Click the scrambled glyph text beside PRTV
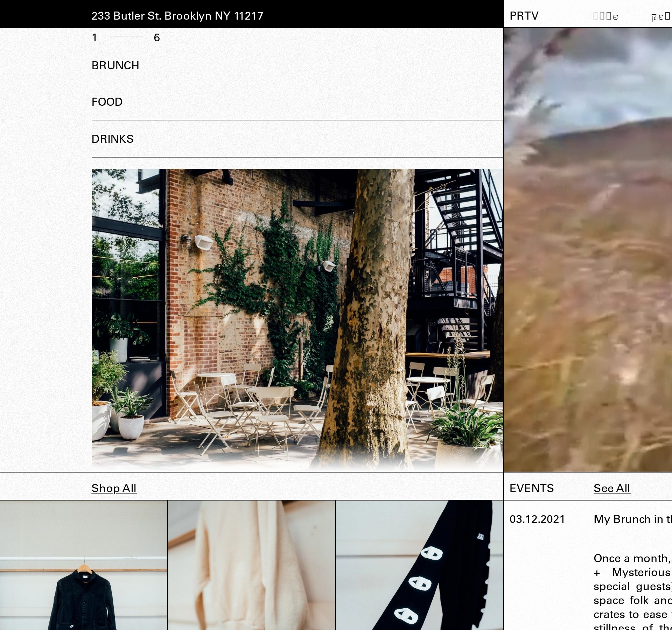 (605, 16)
